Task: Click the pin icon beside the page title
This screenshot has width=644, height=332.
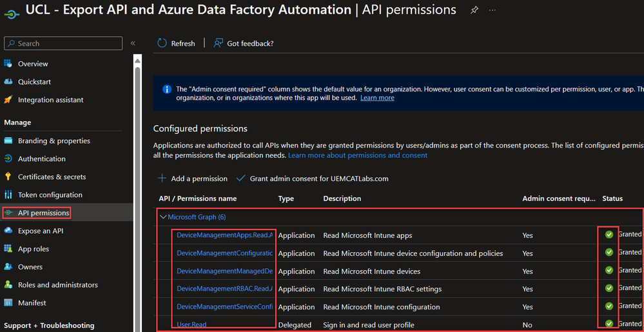Action: coord(474,10)
